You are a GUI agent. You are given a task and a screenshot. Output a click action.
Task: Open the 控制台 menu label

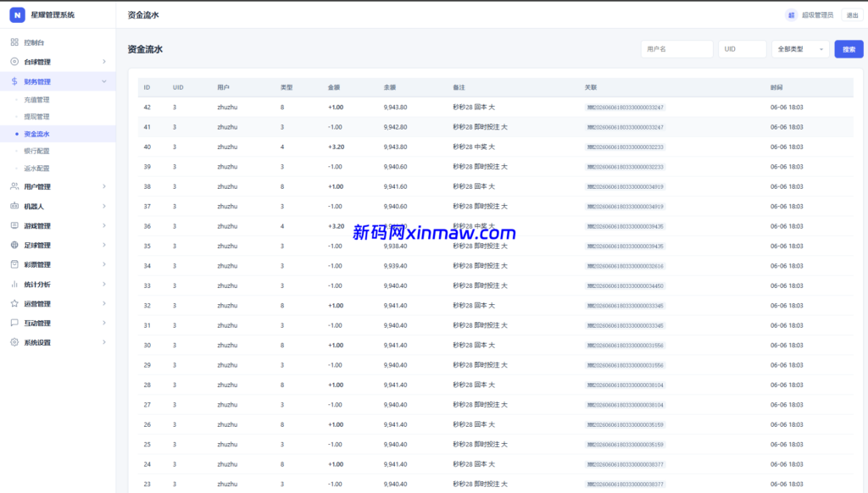pos(34,42)
